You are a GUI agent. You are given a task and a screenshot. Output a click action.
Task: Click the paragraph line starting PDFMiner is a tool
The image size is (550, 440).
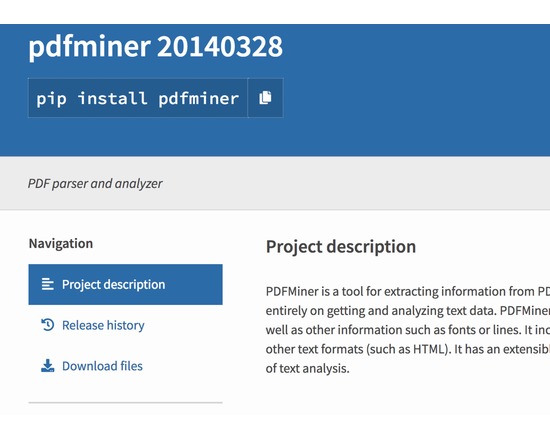(408, 292)
